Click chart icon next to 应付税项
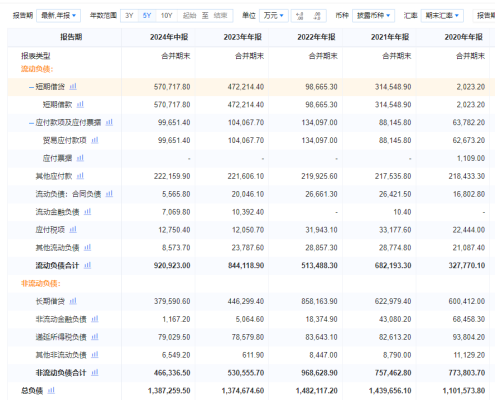Viewport: 496px width, 400px height. click(73, 230)
